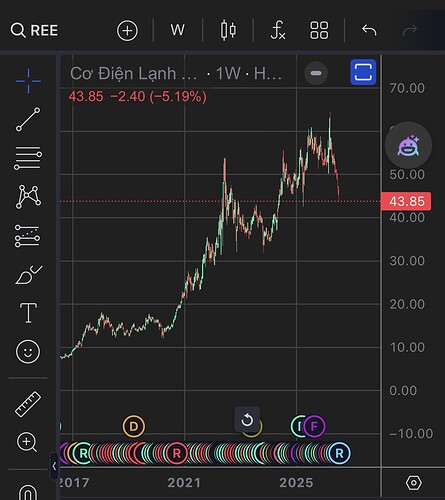Screen dimensions: 445x500
Task: Select the Fibonacci retracement tool
Action: 28,158
